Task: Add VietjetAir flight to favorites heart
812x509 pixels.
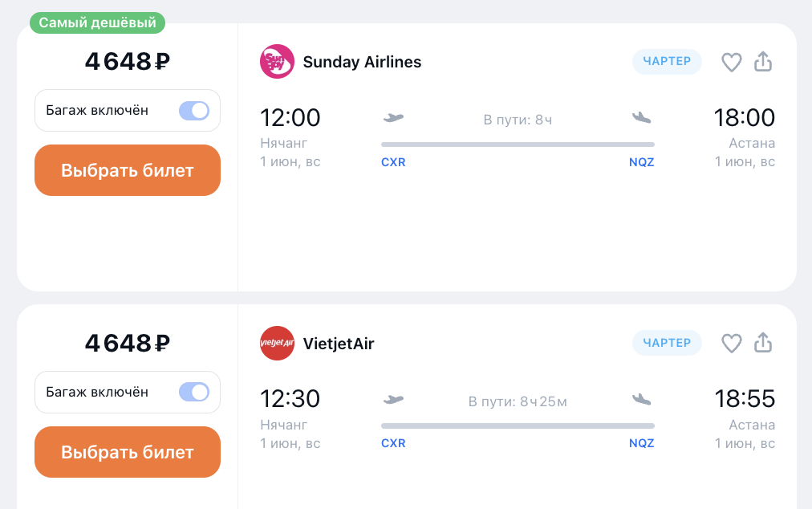Action: point(731,344)
